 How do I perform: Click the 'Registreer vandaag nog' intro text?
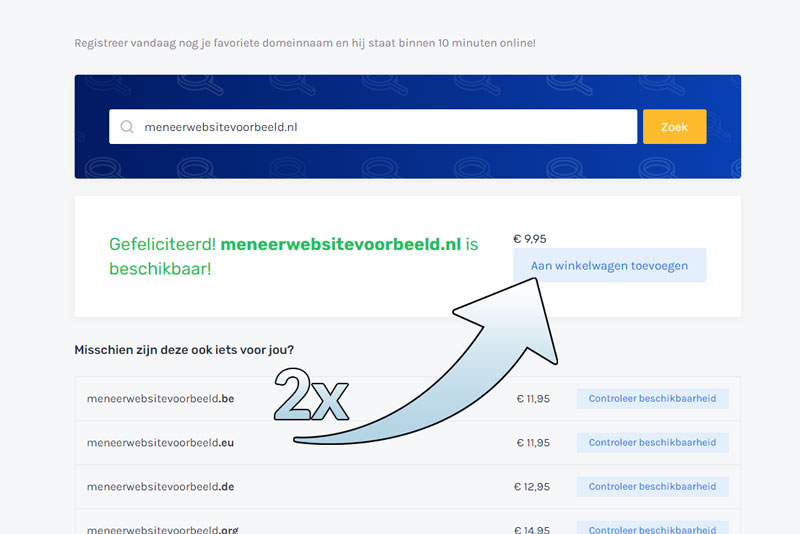pos(304,43)
